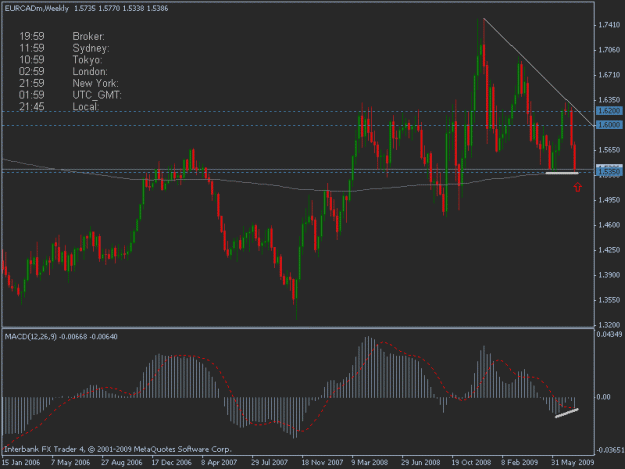Image resolution: width=625 pixels, height=469 pixels.
Task: Click the -0.03651 MACD scale label
Action: coord(609,450)
